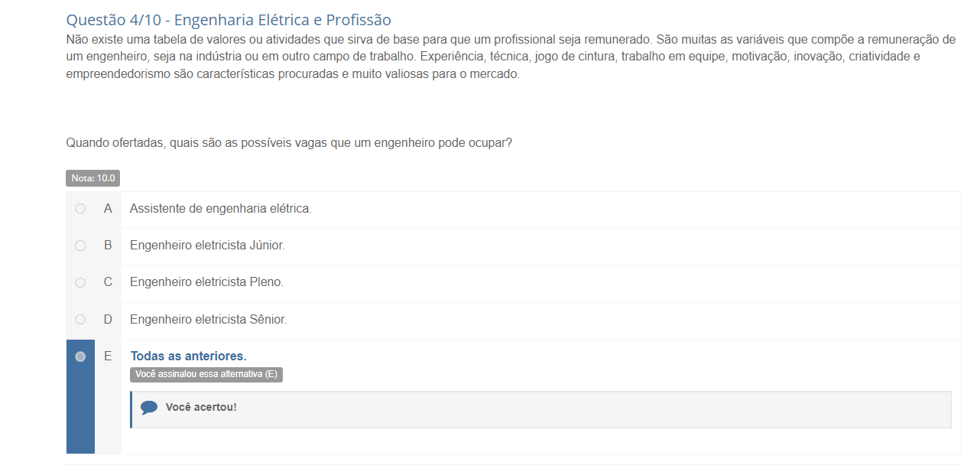
Task: Choose the 'Engenheiro eletricista Júnior' answer text
Action: click(x=206, y=246)
